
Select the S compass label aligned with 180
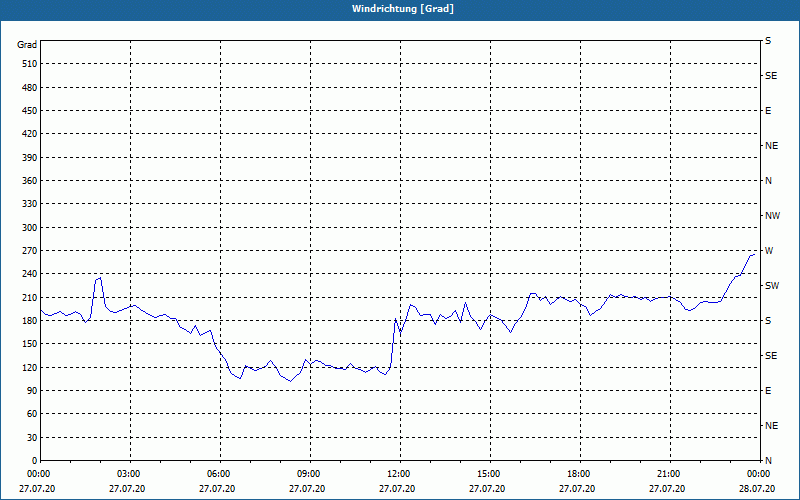768,321
